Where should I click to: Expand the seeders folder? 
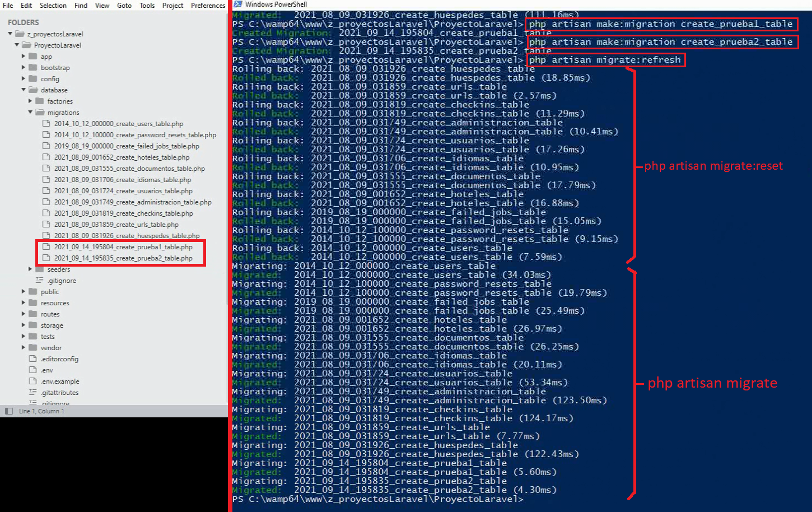[30, 269]
